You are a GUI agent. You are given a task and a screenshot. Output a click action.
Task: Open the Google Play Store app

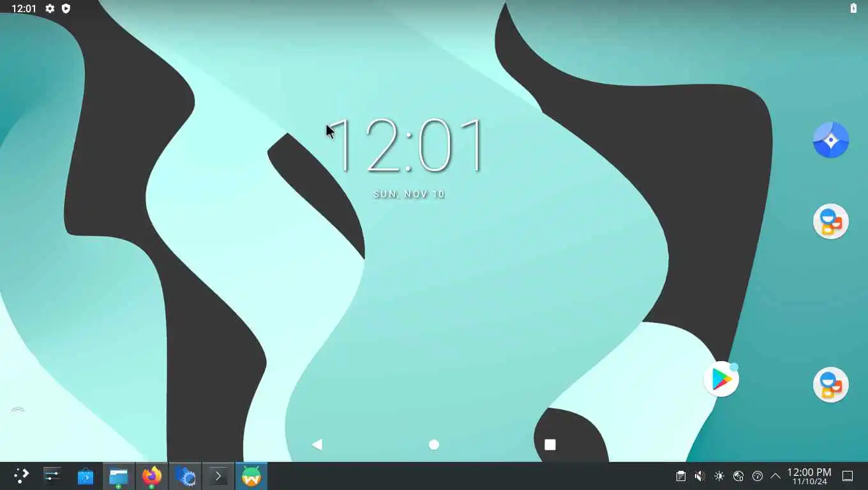[721, 379]
